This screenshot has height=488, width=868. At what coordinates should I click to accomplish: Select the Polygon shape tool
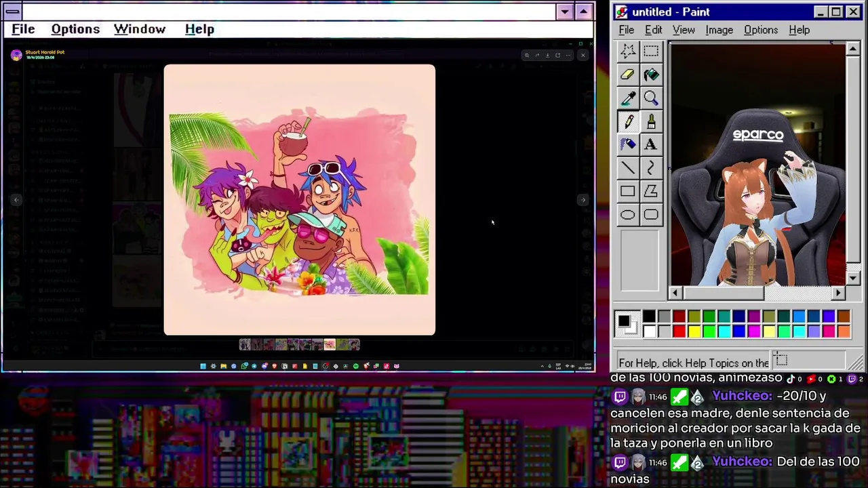(651, 191)
